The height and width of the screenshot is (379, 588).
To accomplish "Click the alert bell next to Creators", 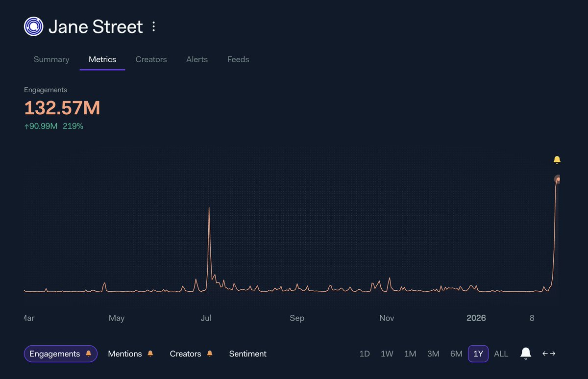I will point(210,353).
